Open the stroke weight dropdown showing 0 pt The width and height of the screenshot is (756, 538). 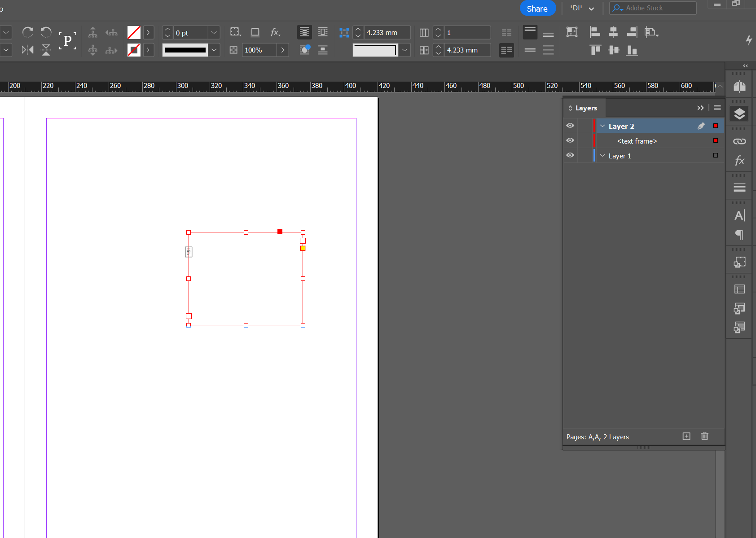tap(214, 32)
